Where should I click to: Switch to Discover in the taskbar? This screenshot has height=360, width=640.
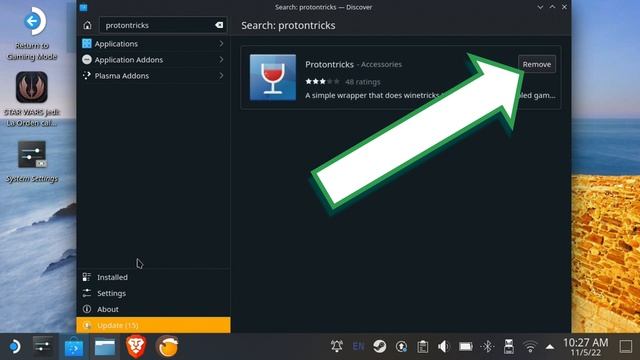(74, 347)
